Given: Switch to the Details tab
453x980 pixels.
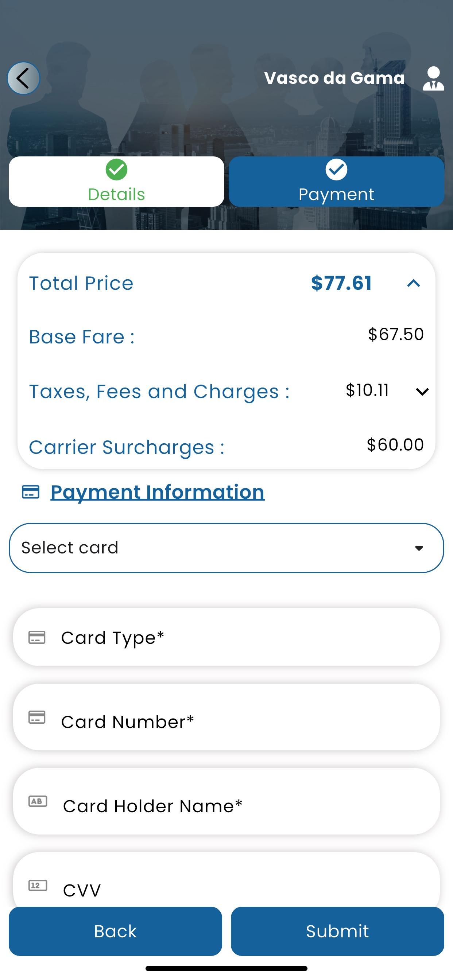Looking at the screenshot, I should (116, 182).
